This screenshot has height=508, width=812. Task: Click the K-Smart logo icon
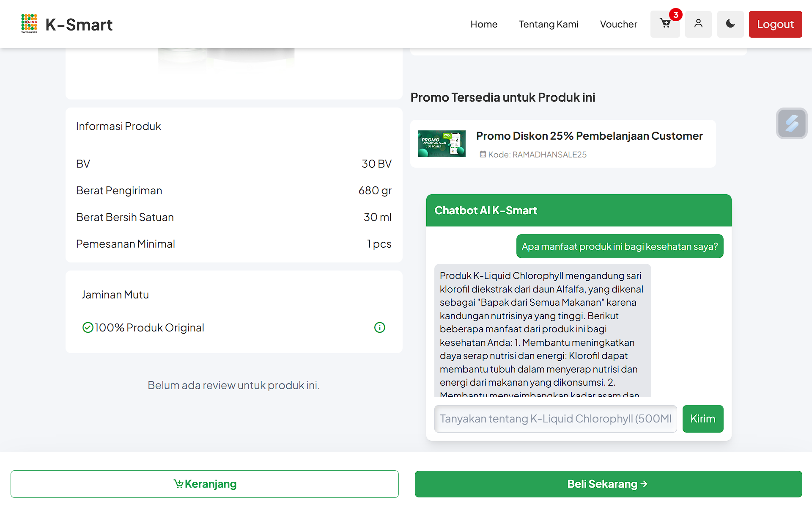point(29,24)
